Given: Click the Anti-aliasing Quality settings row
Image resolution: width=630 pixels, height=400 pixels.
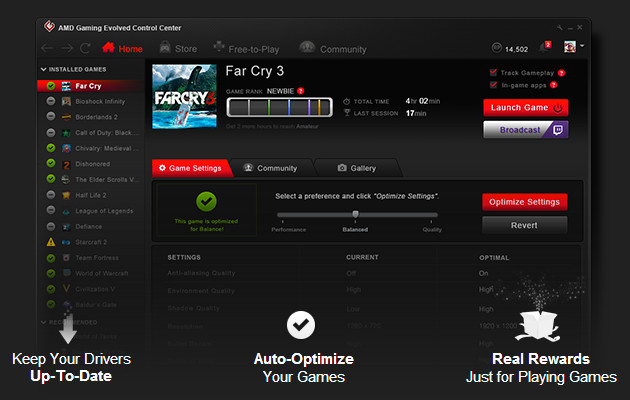Looking at the screenshot, I should point(366,273).
